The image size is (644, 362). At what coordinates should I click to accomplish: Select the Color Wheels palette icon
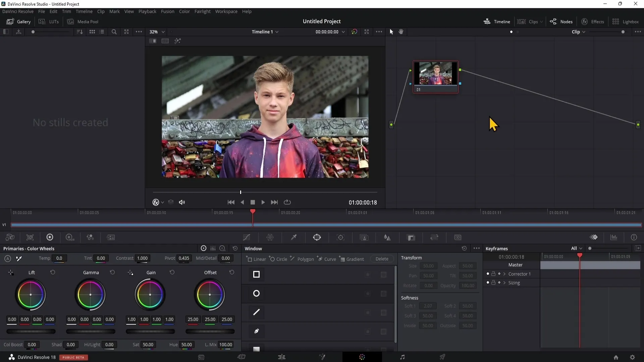tap(50, 237)
